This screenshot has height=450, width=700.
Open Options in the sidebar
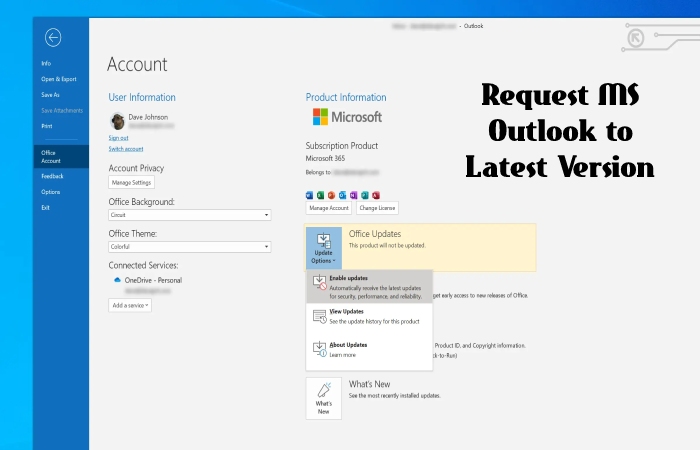coord(50,192)
